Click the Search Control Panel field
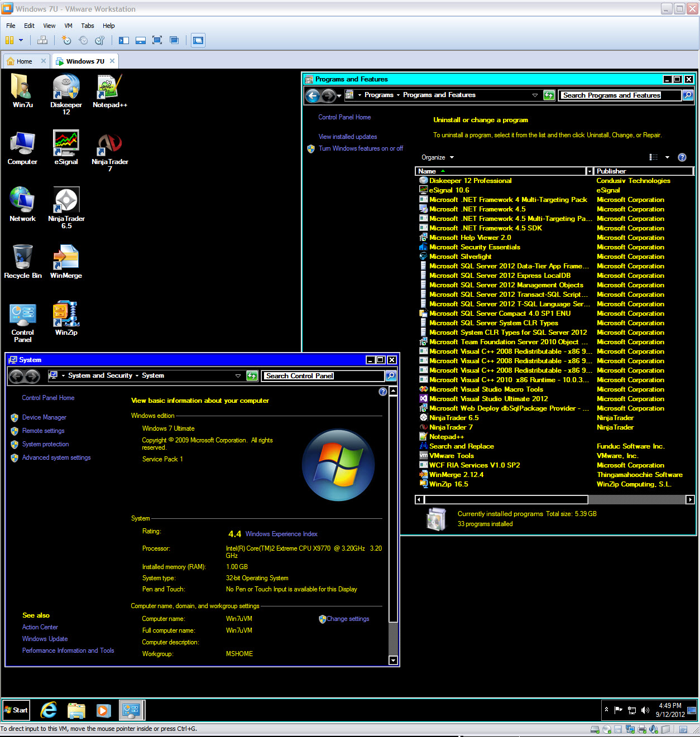 [x=323, y=376]
